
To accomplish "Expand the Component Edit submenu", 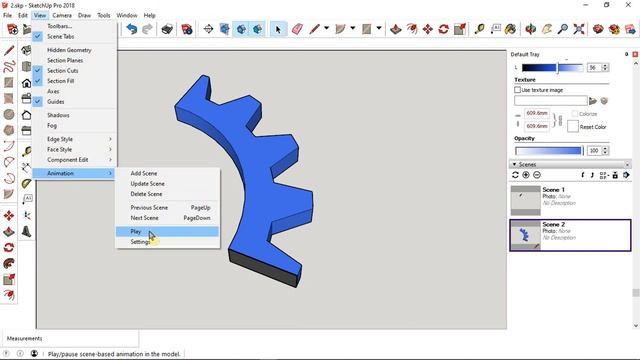I will coord(73,160).
